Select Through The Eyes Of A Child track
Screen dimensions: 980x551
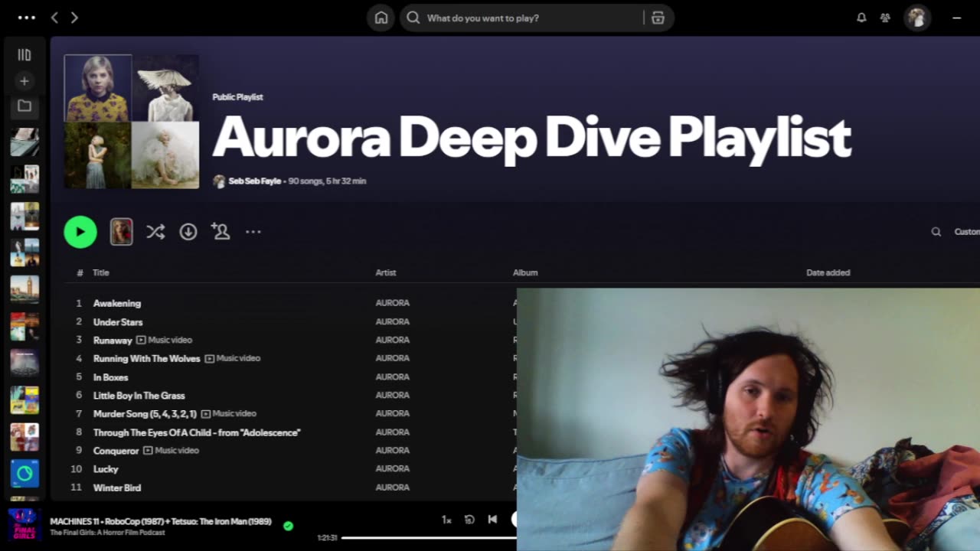pos(197,432)
